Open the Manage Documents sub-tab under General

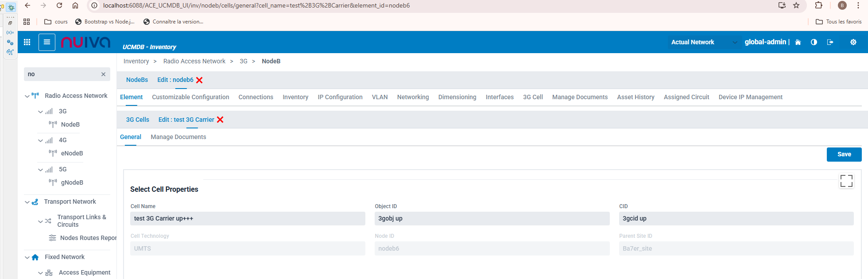[x=178, y=137]
